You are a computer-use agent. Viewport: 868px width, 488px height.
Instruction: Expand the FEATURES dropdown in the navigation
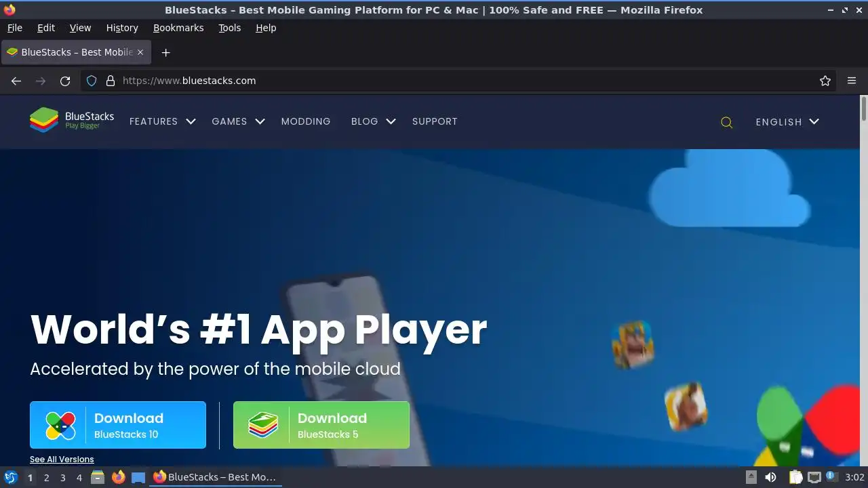tap(162, 121)
